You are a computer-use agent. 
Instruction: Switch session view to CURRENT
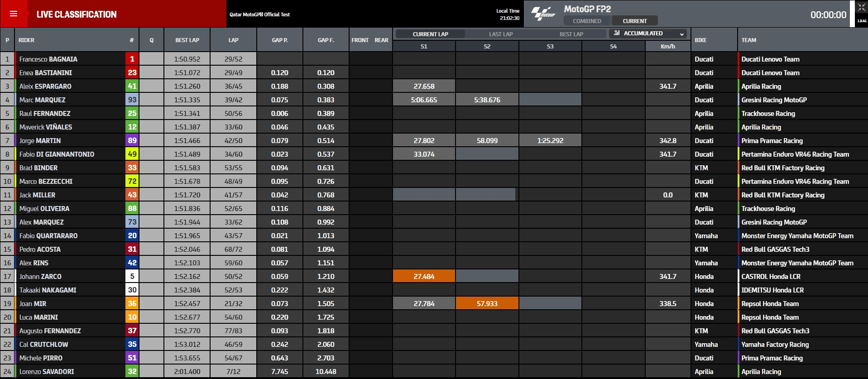tap(634, 21)
